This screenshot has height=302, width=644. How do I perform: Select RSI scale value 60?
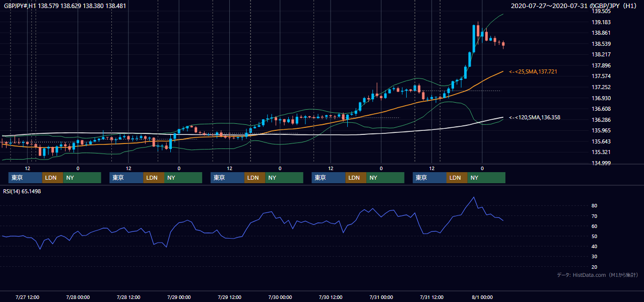coord(595,226)
